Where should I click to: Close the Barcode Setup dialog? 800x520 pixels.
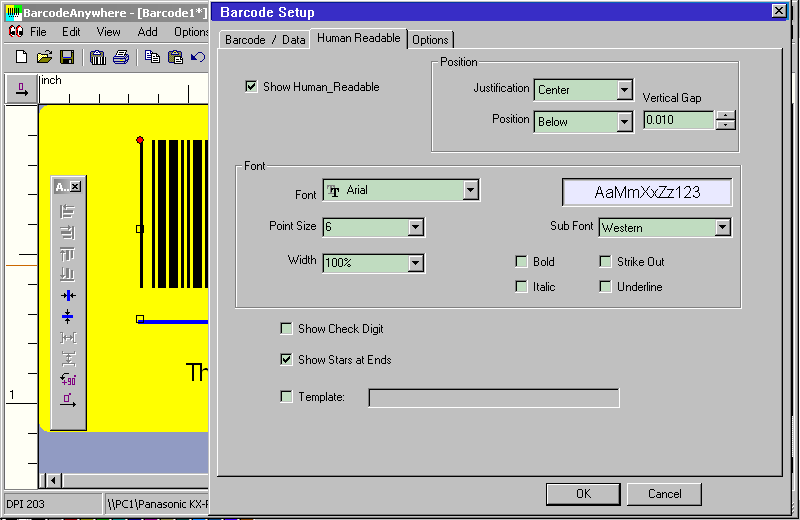(779, 11)
